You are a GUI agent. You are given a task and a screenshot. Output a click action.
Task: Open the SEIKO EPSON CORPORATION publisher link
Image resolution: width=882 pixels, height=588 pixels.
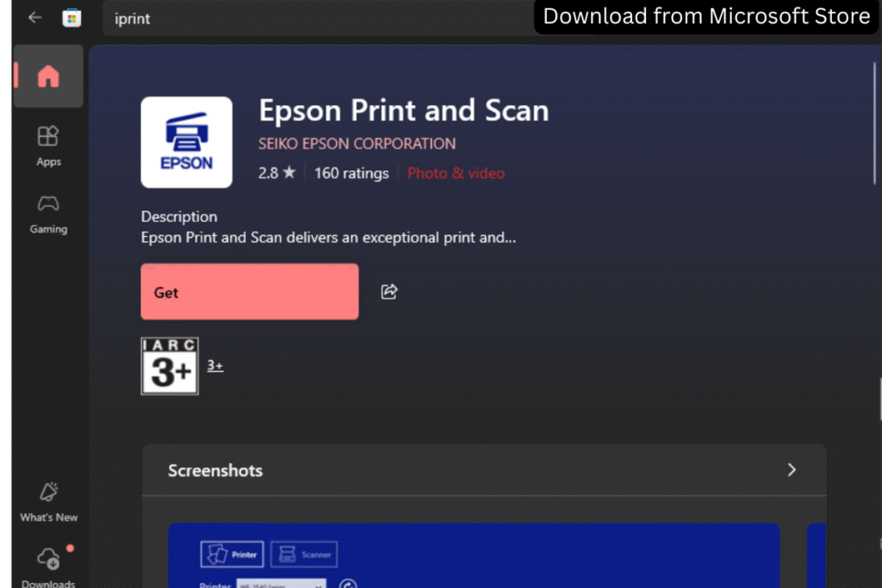point(357,144)
